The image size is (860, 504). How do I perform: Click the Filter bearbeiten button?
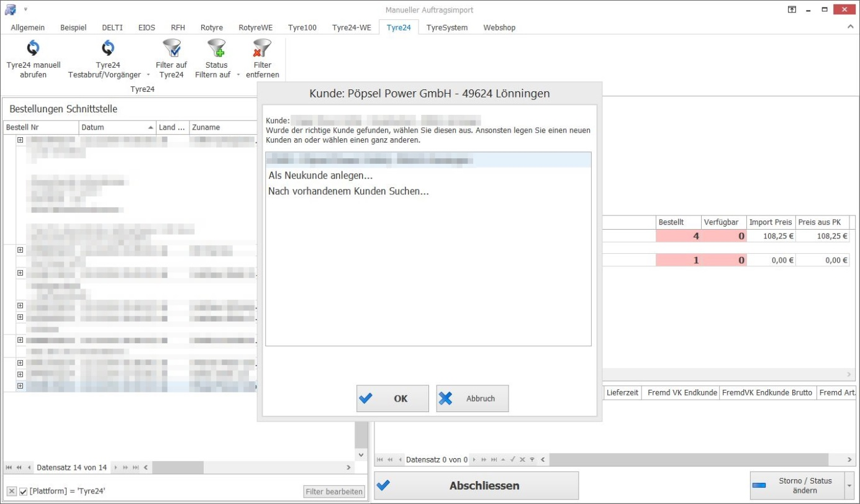(x=334, y=492)
